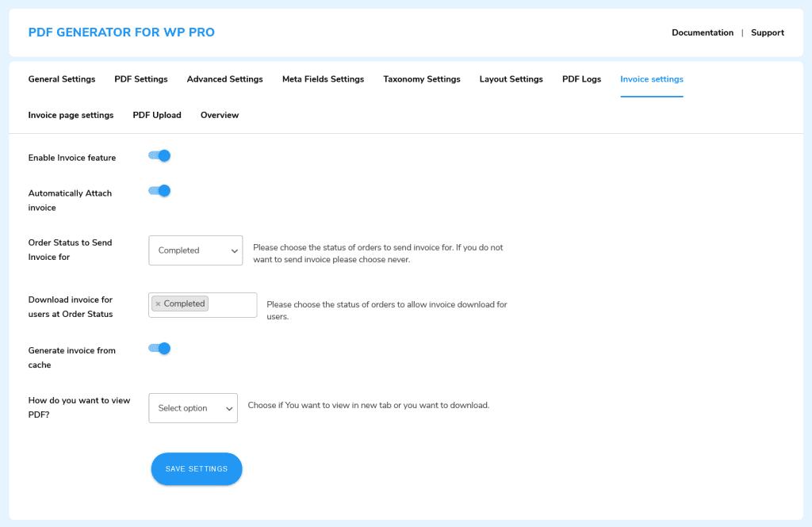
Task: Open the Support link
Action: pyautogui.click(x=767, y=32)
